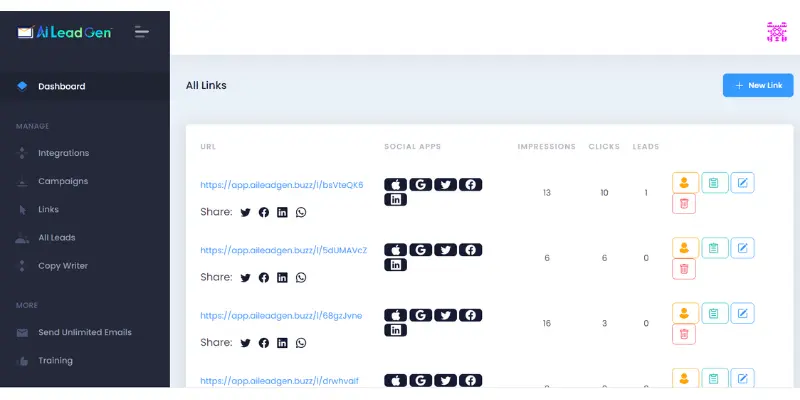Open Send Unlimited Emails

tap(85, 332)
